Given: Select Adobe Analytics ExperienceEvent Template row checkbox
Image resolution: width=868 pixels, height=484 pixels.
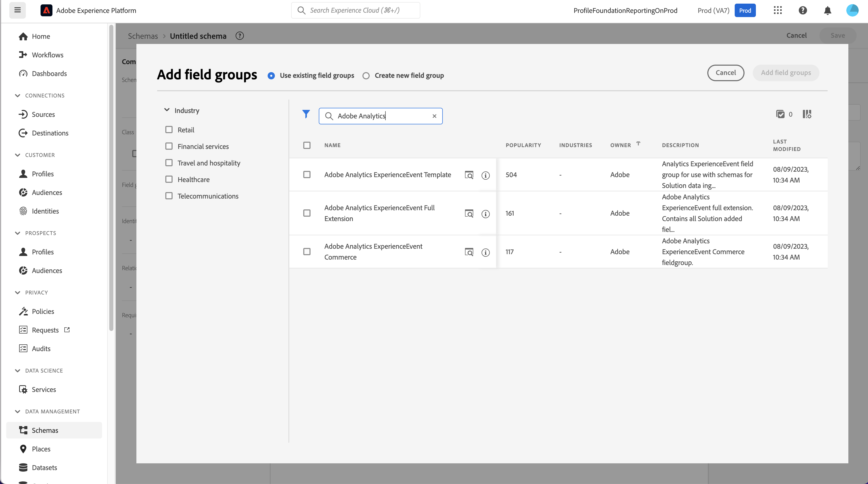Looking at the screenshot, I should pos(307,175).
